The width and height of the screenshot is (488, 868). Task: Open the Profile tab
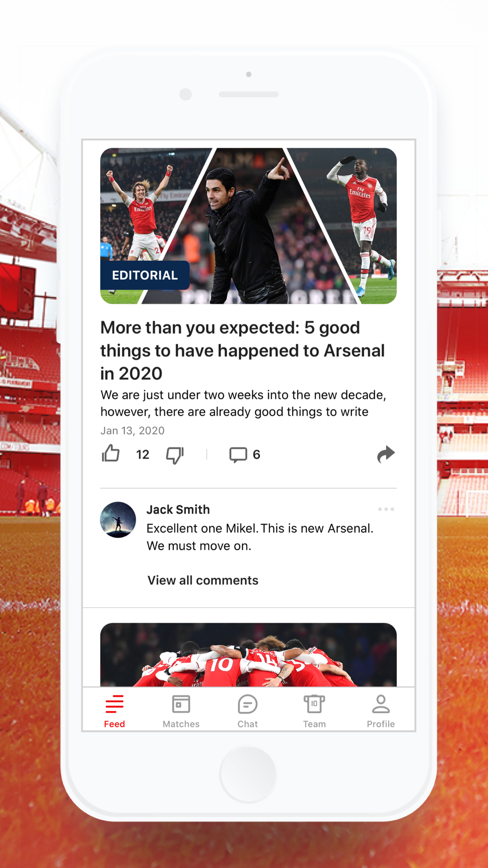coord(381,711)
